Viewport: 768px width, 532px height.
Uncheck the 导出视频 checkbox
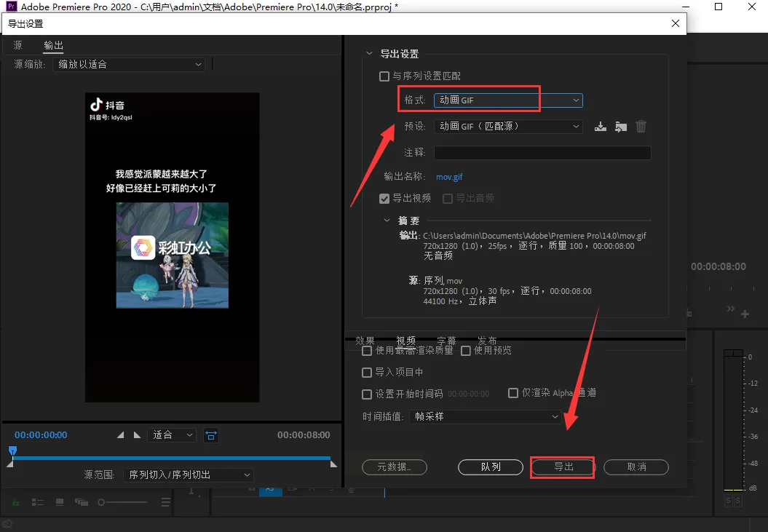[x=384, y=198]
